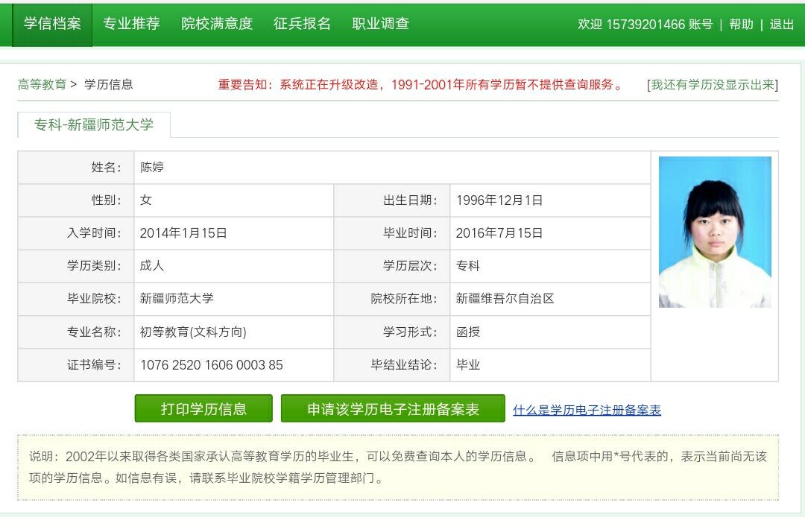Click the 学历信息 breadcrumb text
805x532 pixels.
108,84
